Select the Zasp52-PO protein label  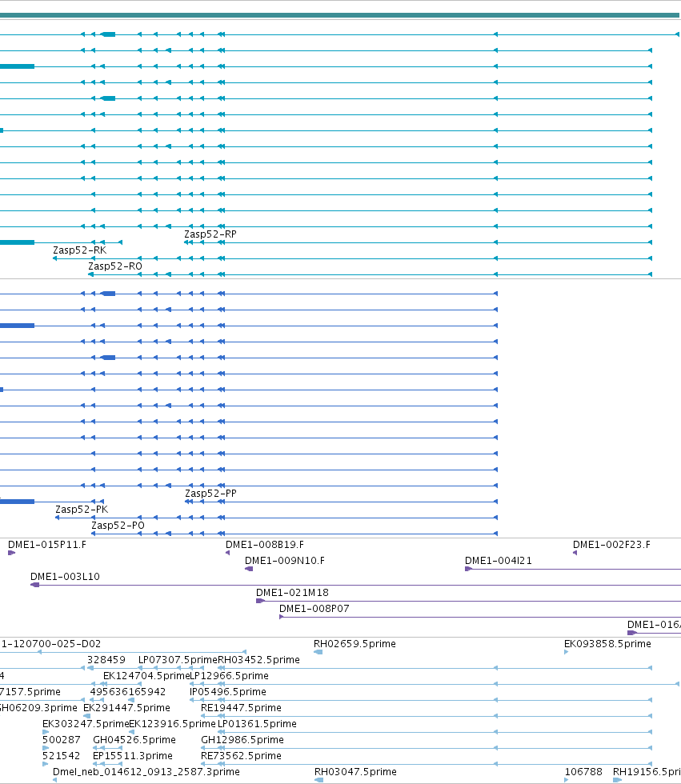coord(118,525)
